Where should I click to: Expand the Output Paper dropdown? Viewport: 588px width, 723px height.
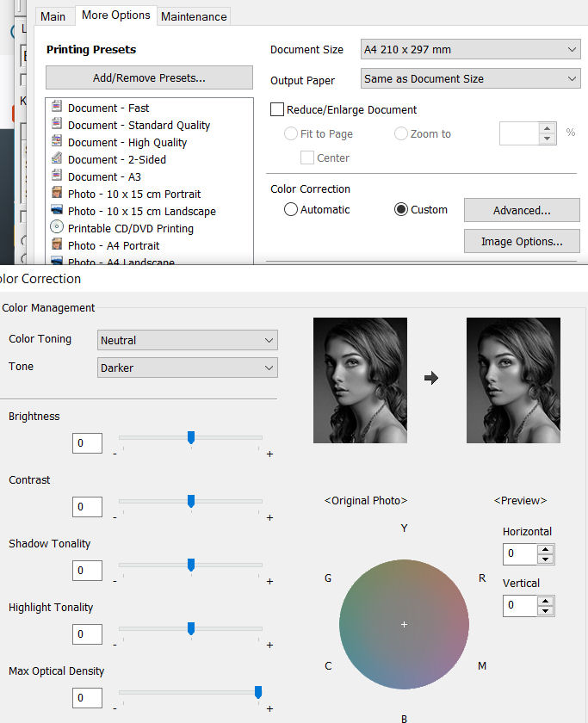(x=470, y=79)
